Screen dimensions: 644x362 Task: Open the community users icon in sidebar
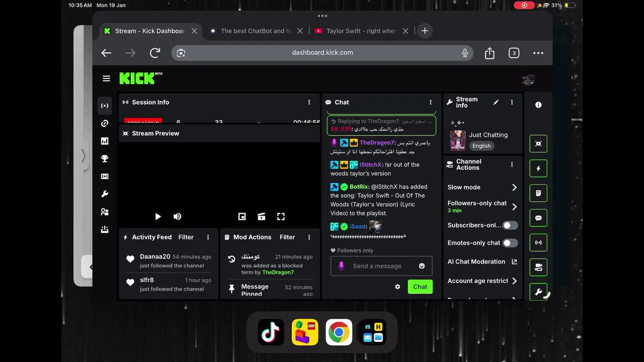coord(105,212)
